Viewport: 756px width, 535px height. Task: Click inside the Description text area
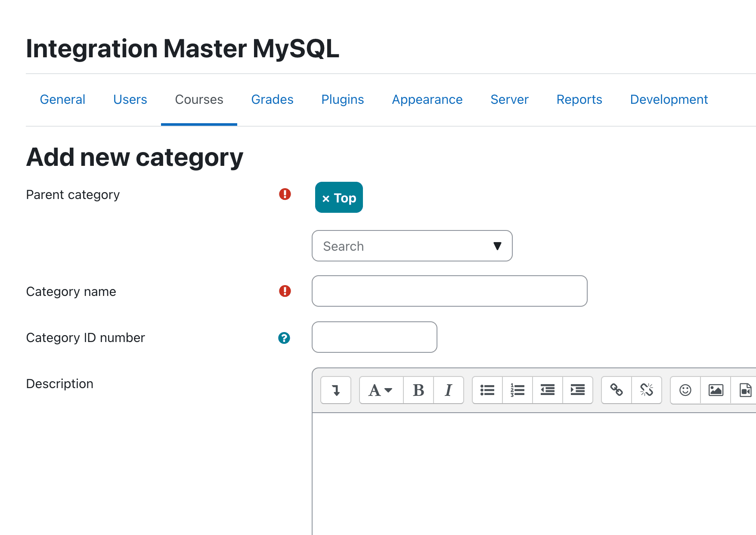coord(534,474)
